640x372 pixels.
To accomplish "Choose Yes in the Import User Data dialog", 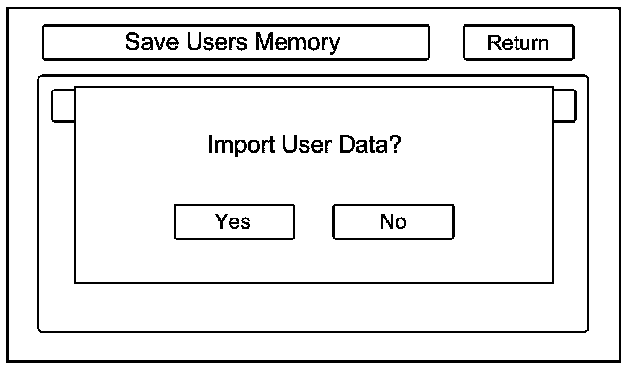I will [x=234, y=222].
